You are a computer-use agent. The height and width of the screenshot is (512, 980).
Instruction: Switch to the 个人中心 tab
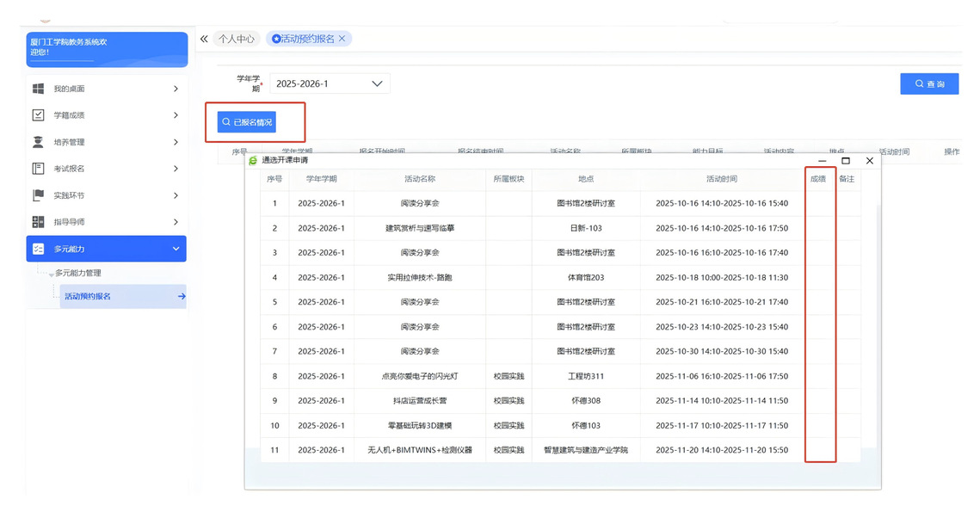(x=236, y=39)
